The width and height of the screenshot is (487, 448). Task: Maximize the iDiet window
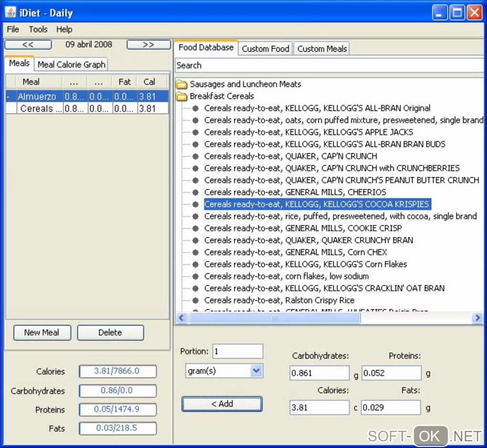pos(457,13)
